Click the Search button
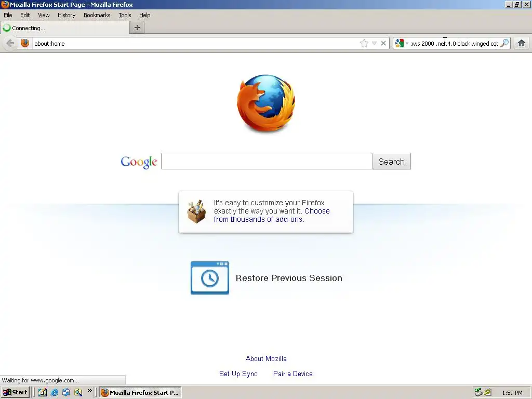Image resolution: width=532 pixels, height=399 pixels. (x=392, y=161)
